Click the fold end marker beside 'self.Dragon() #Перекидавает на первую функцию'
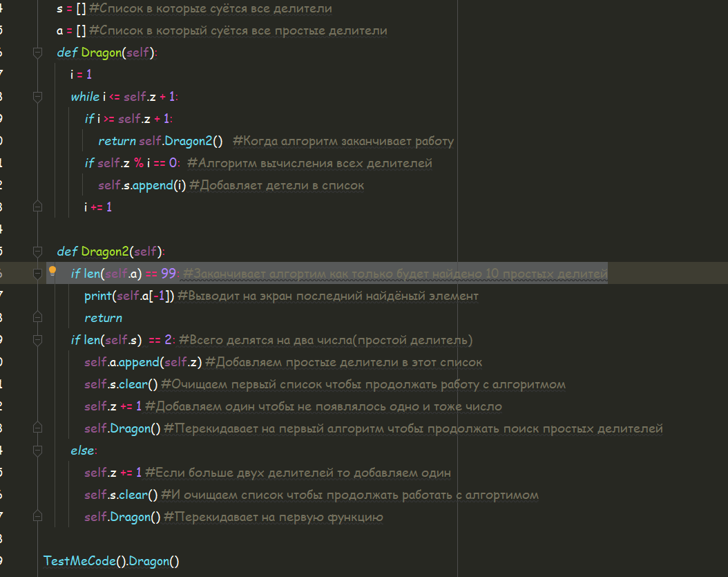Image resolution: width=728 pixels, height=577 pixels. [x=38, y=517]
